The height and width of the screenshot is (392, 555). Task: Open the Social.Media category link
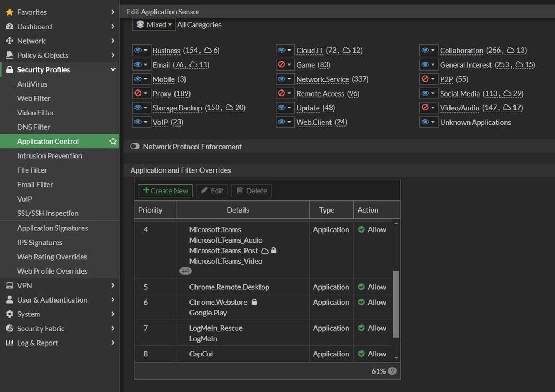click(x=459, y=94)
